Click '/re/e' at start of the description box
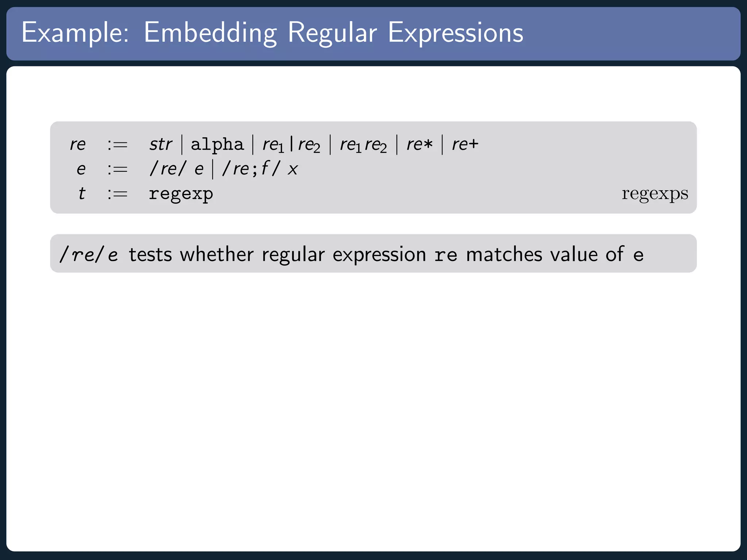 pos(89,254)
